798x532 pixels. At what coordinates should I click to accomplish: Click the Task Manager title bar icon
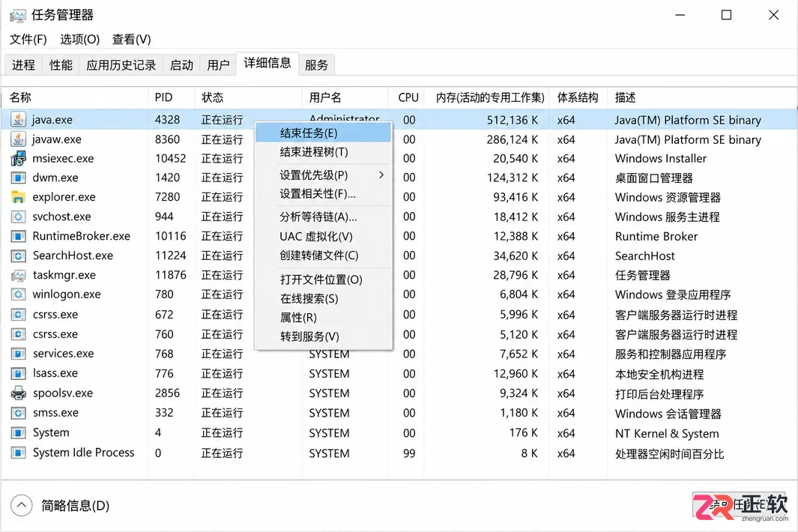pos(17,16)
